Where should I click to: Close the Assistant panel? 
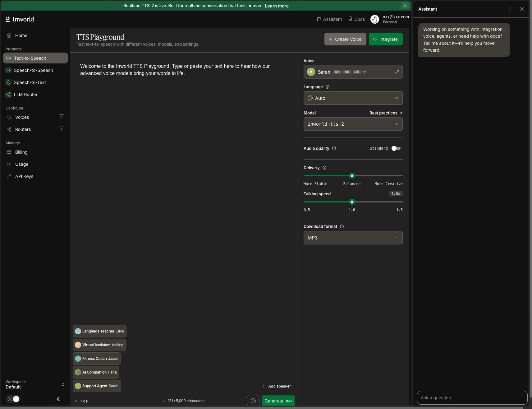click(522, 9)
